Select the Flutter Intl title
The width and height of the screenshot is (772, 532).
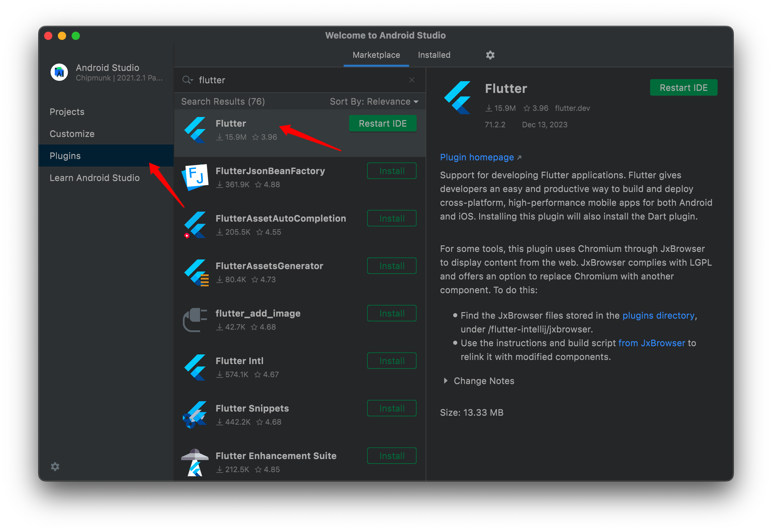click(x=239, y=361)
